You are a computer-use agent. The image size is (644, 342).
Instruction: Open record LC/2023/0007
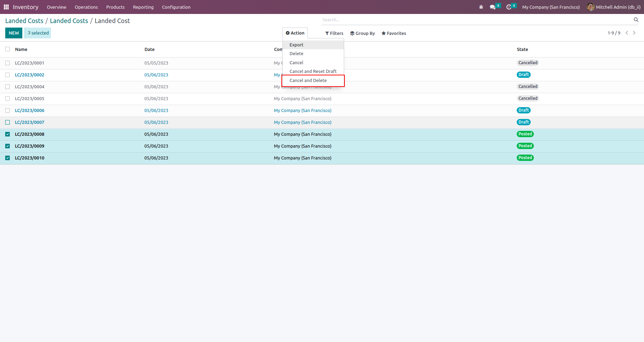[30, 122]
